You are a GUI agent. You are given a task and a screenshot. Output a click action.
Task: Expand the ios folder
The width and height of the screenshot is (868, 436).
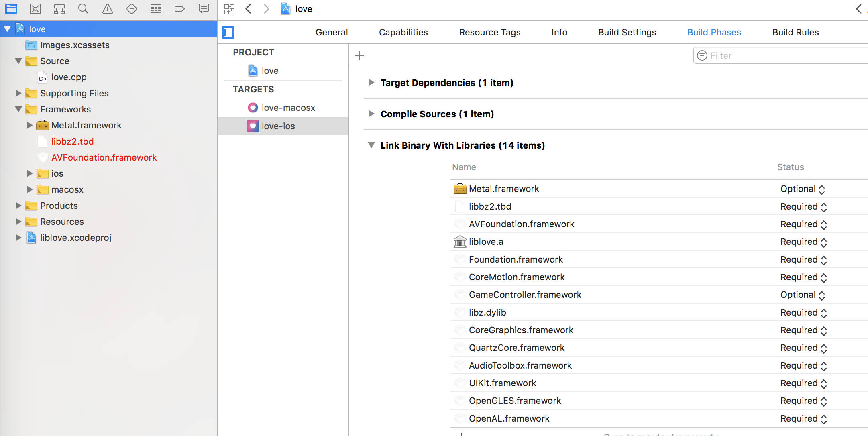[30, 173]
